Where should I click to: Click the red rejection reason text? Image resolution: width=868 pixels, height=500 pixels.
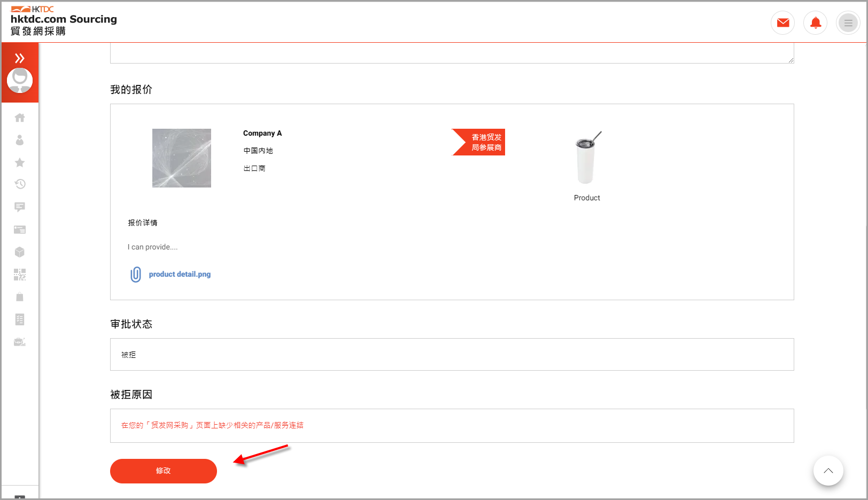tap(212, 426)
